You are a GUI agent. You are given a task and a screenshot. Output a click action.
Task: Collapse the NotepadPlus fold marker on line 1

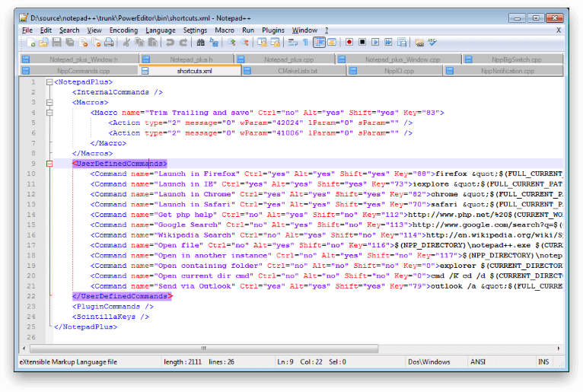point(49,82)
